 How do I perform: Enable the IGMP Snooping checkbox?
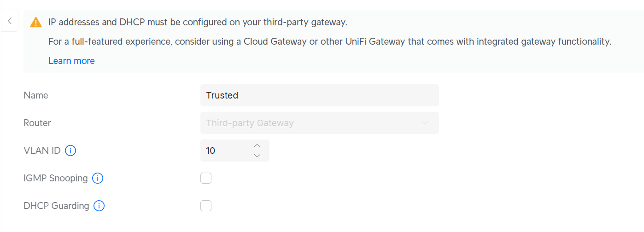206,178
